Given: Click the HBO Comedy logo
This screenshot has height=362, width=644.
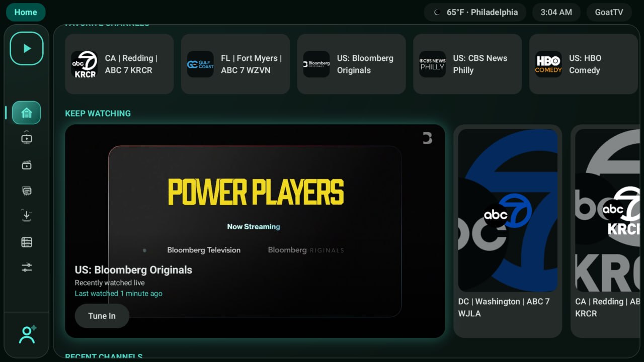Looking at the screenshot, I should [548, 64].
